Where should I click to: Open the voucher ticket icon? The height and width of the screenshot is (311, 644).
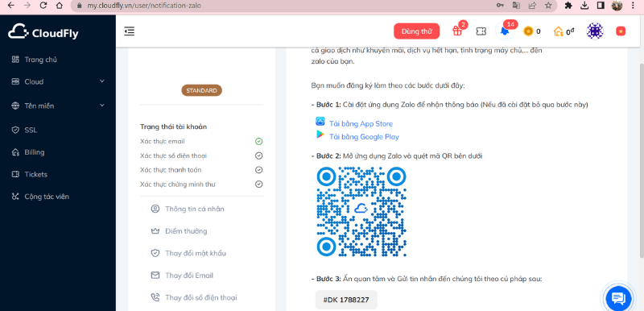(x=481, y=31)
